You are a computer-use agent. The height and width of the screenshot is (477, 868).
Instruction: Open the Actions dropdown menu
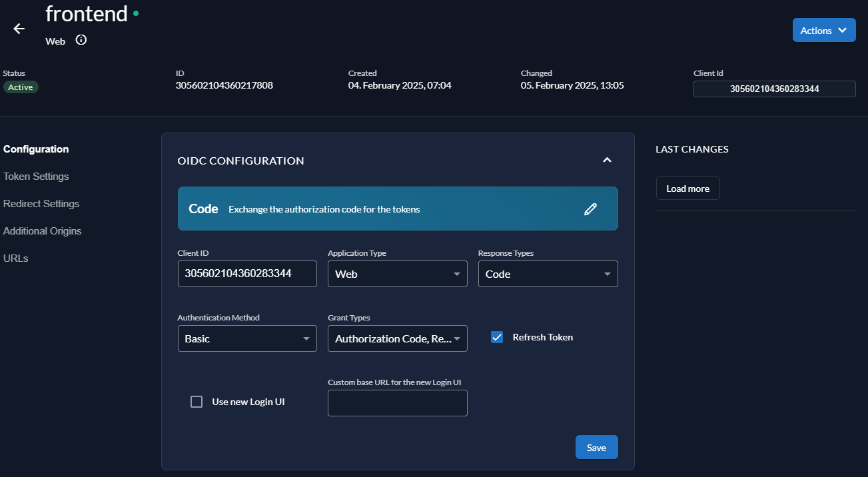[x=824, y=30]
